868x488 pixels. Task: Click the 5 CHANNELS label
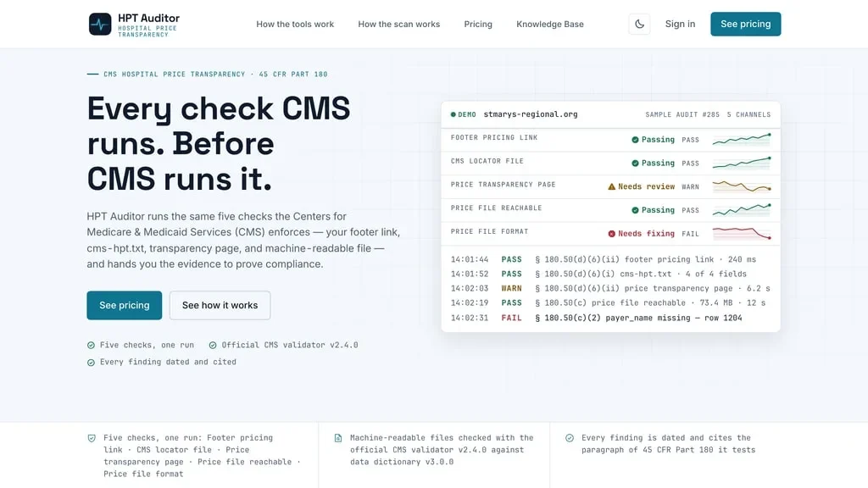(x=749, y=114)
